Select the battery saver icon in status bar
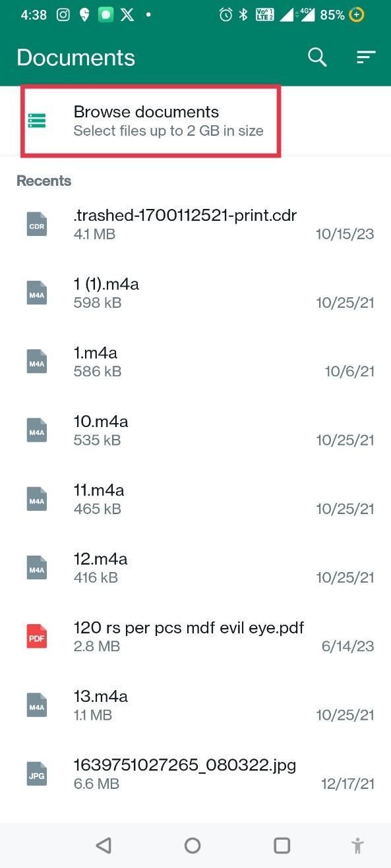The image size is (391, 868). pos(356,14)
